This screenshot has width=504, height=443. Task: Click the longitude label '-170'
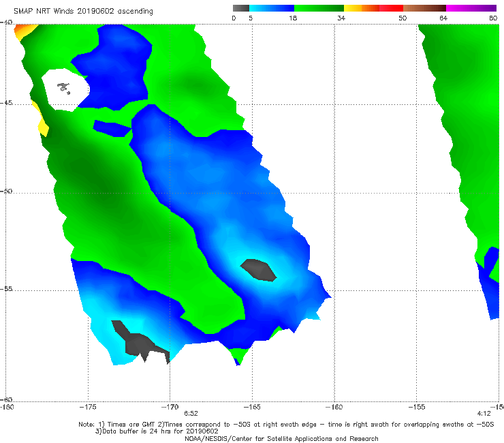[x=170, y=407]
